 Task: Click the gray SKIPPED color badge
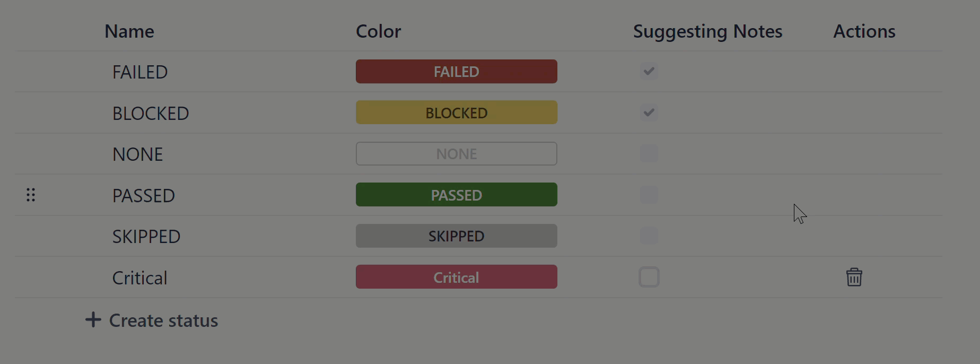coord(456,236)
